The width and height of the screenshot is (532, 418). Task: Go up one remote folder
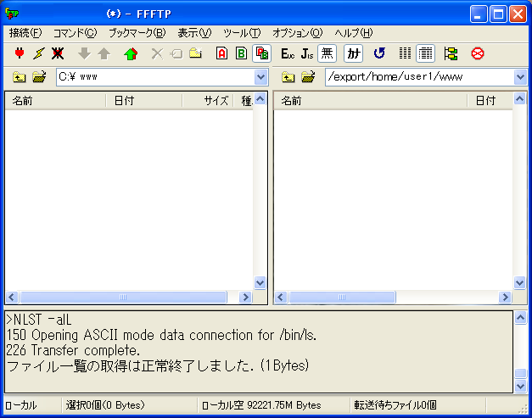pos(288,77)
